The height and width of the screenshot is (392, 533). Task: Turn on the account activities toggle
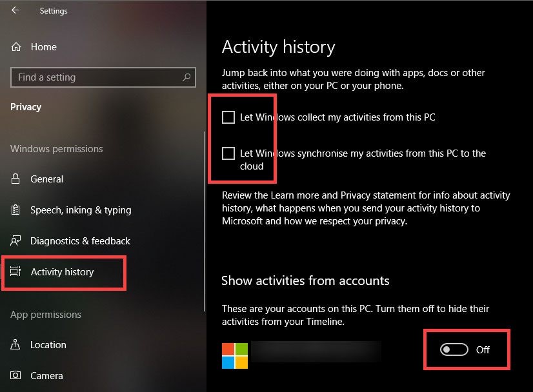[454, 349]
